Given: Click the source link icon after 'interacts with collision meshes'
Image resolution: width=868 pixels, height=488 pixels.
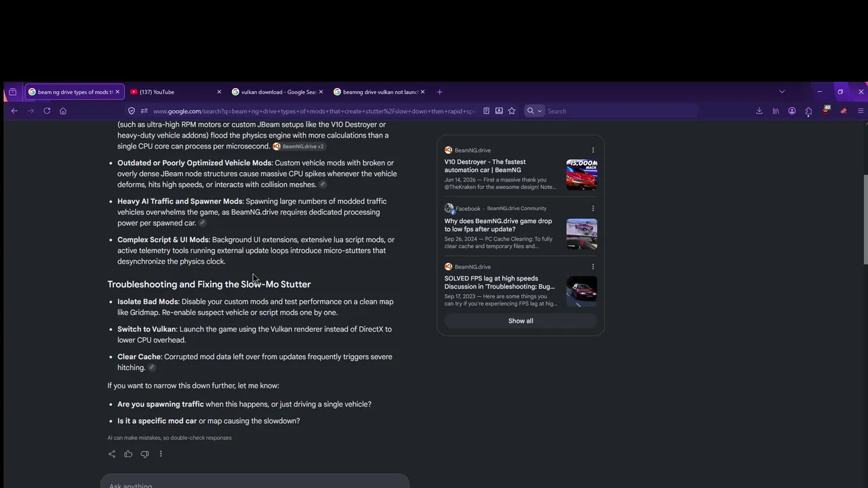Looking at the screenshot, I should [323, 184].
